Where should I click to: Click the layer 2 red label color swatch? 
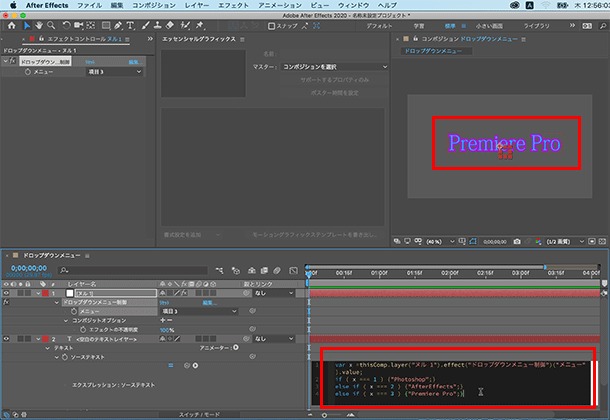(x=45, y=339)
